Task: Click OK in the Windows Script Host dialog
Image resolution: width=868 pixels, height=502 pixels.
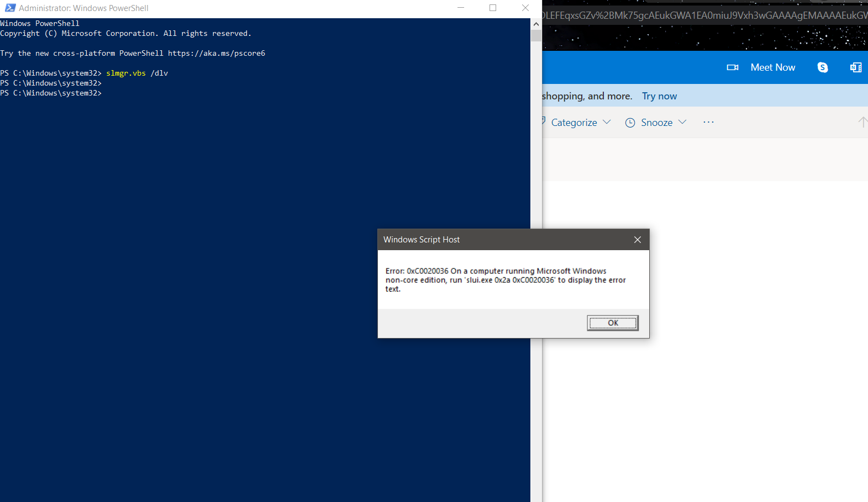Action: tap(613, 323)
